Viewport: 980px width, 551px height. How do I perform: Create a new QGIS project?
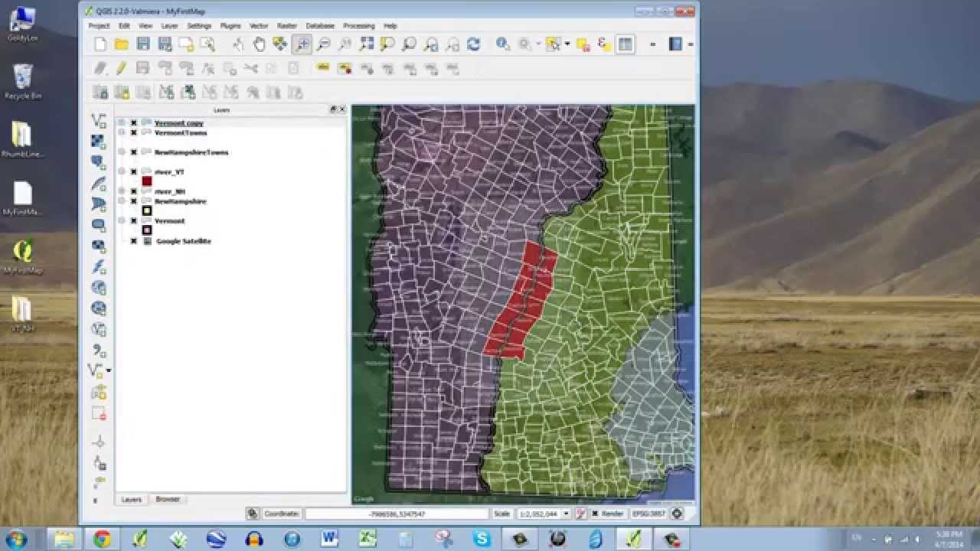pos(100,44)
